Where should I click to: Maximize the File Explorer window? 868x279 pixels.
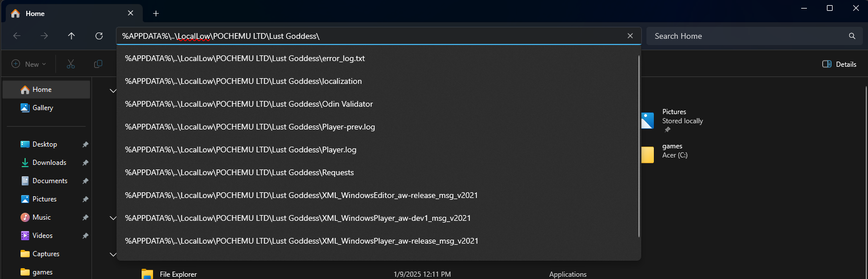pos(830,8)
